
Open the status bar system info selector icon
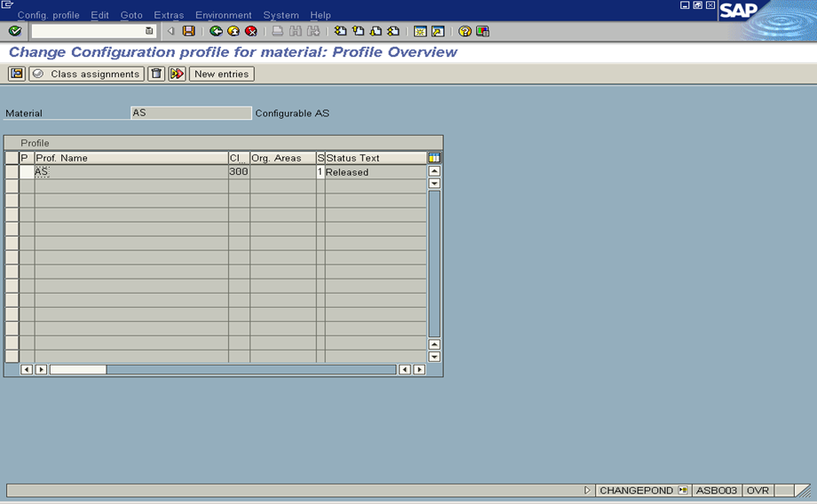tap(683, 490)
